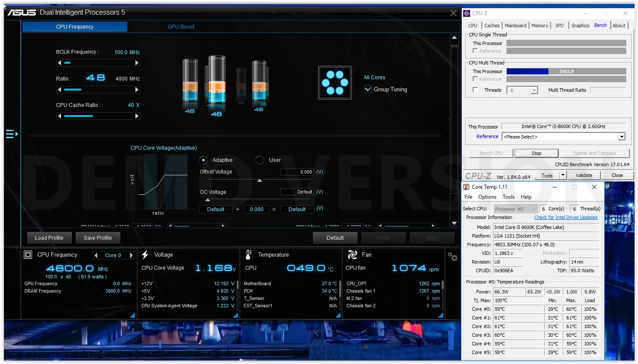Click the All Cores circular dots icon
The image size is (638, 364).
tap(335, 83)
